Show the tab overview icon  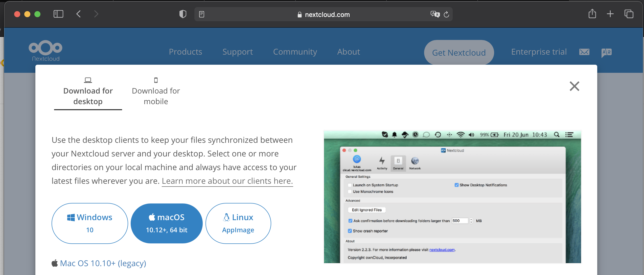pos(629,14)
